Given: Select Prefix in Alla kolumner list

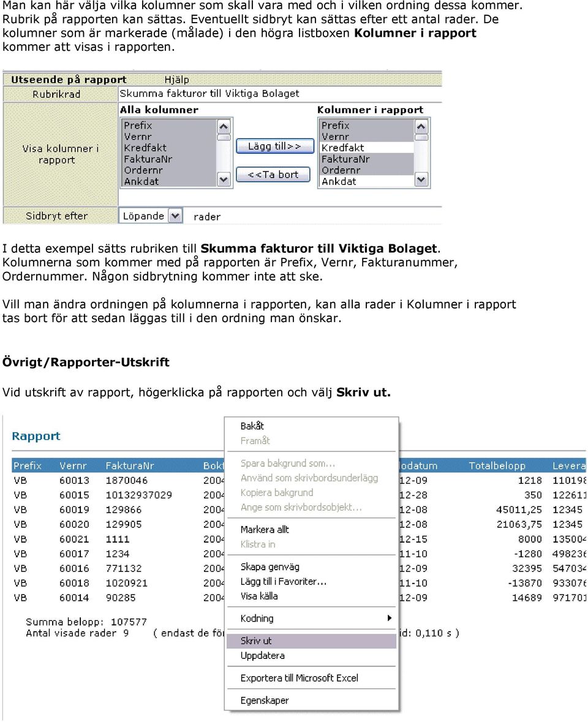Looking at the screenshot, I should point(170,126).
